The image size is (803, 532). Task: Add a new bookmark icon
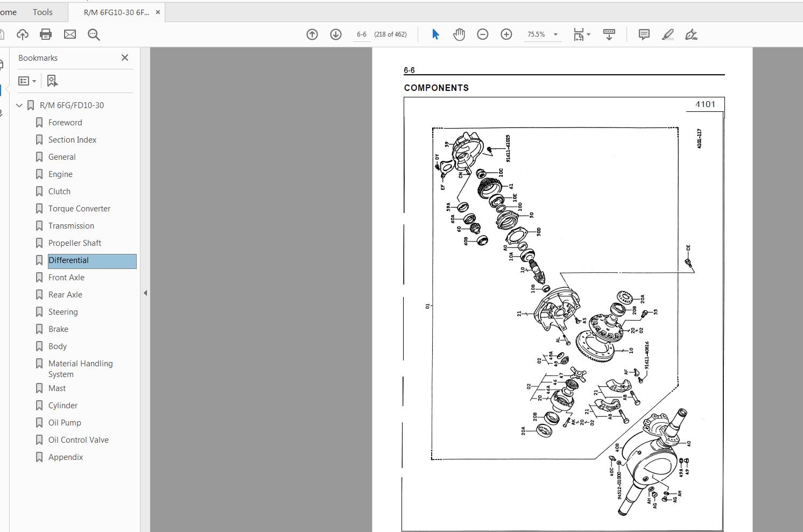click(52, 81)
